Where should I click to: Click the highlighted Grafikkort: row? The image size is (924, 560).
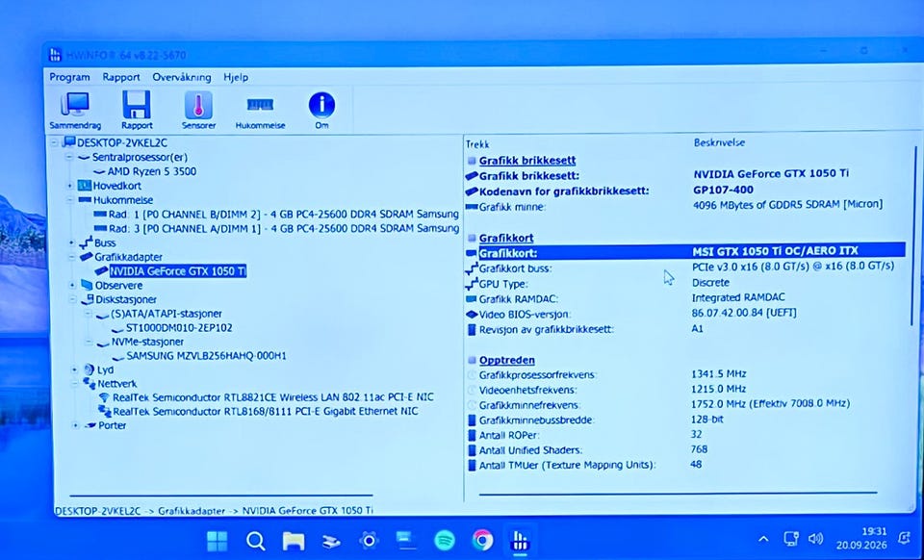684,251
